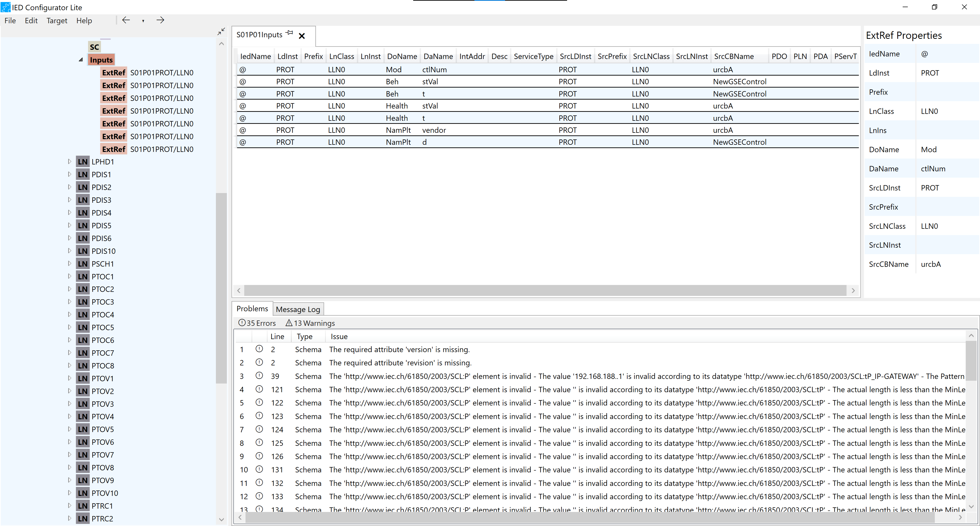Click the ExtRef table horizontal scrollbar thumb
Image resolution: width=980 pixels, height=526 pixels.
click(545, 290)
